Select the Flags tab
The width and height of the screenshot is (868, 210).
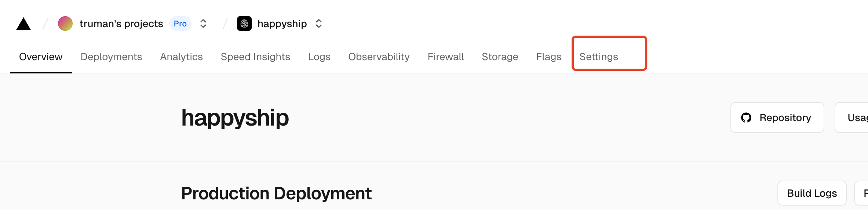549,57
